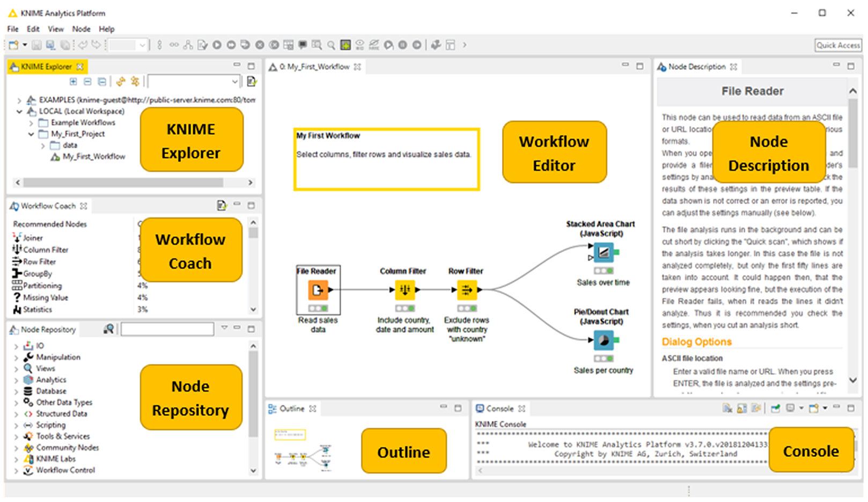Select the My_First_Workflow editor tab
The height and width of the screenshot is (502, 868).
pos(315,67)
